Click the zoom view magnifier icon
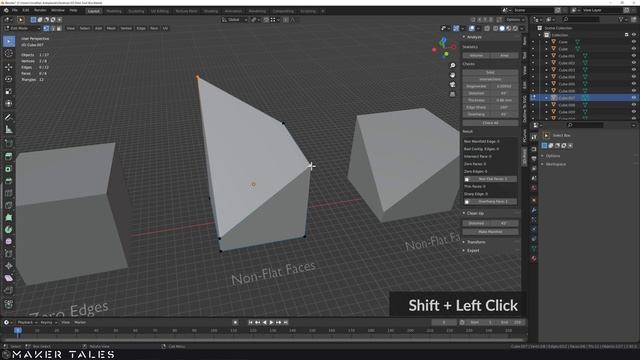Viewport: 640px width, 360px height. [452, 66]
